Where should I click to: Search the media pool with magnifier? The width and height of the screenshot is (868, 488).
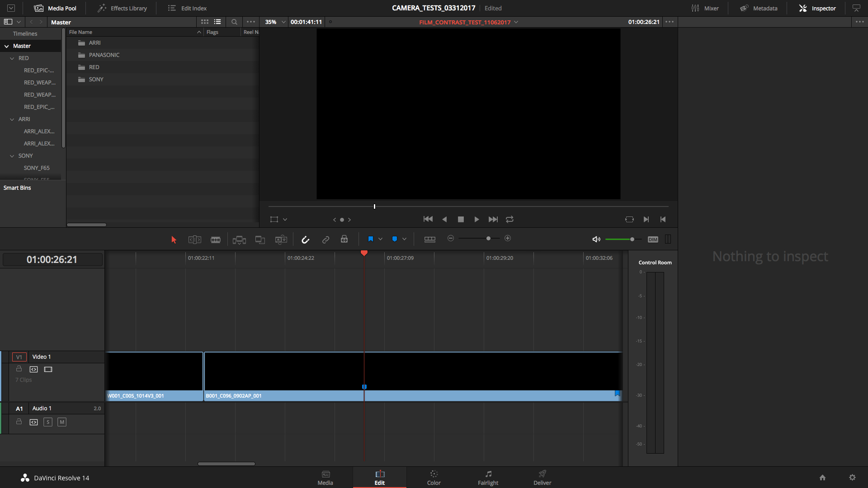[234, 22]
